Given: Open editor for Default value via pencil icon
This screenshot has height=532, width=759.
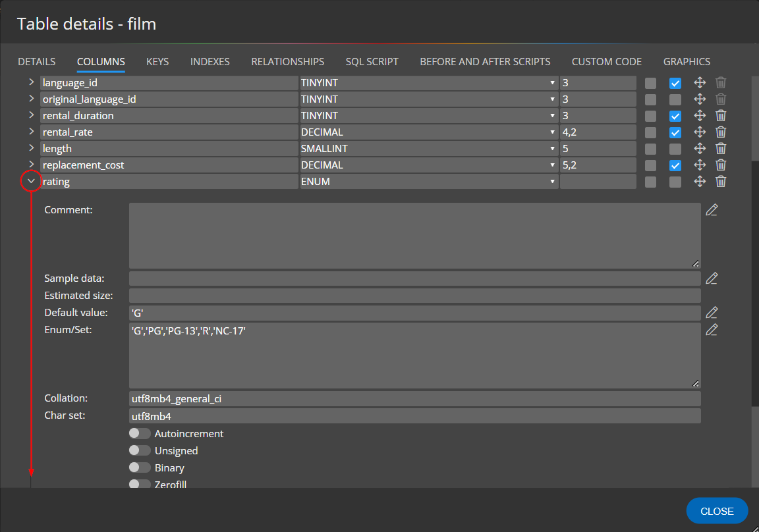Looking at the screenshot, I should pyautogui.click(x=712, y=313).
